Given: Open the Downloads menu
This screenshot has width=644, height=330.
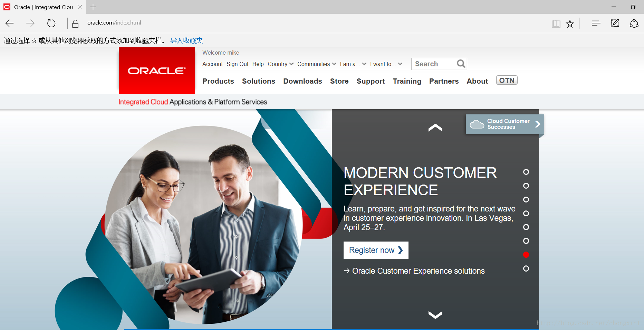Looking at the screenshot, I should [302, 81].
